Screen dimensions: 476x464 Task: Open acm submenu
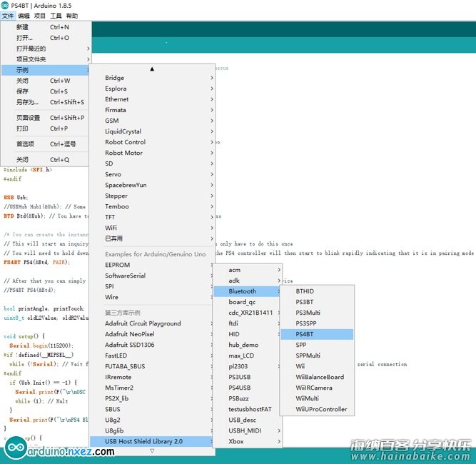248,270
